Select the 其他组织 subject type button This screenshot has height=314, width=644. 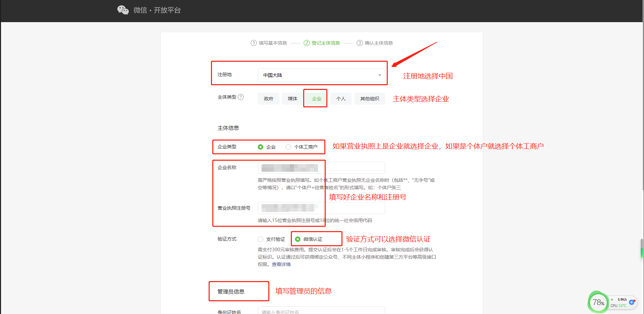369,99
